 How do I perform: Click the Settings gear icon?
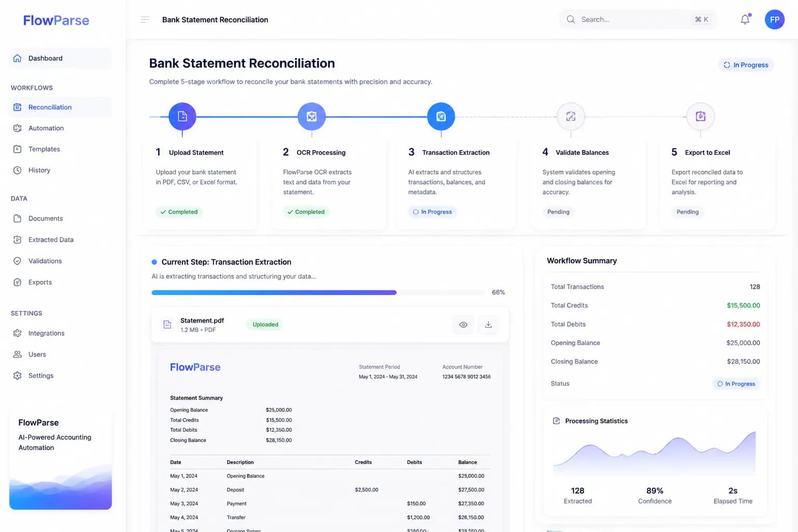click(x=17, y=376)
